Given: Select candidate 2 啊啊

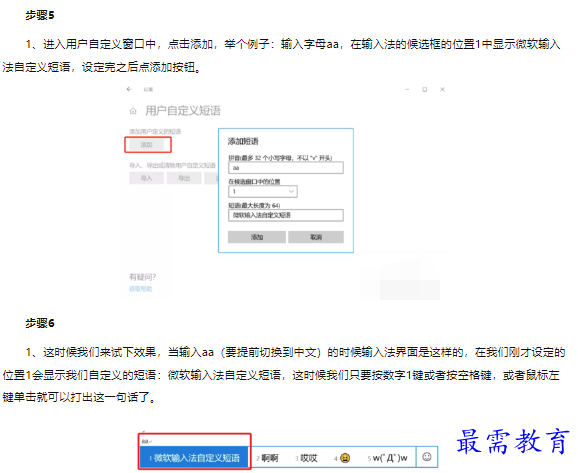Looking at the screenshot, I should (x=268, y=458).
